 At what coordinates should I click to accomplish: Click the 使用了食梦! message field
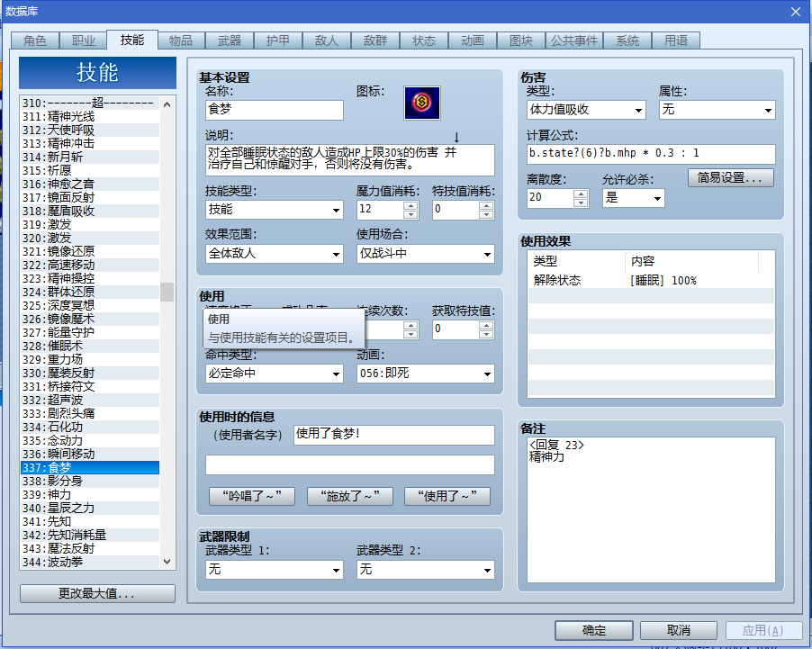pyautogui.click(x=394, y=435)
